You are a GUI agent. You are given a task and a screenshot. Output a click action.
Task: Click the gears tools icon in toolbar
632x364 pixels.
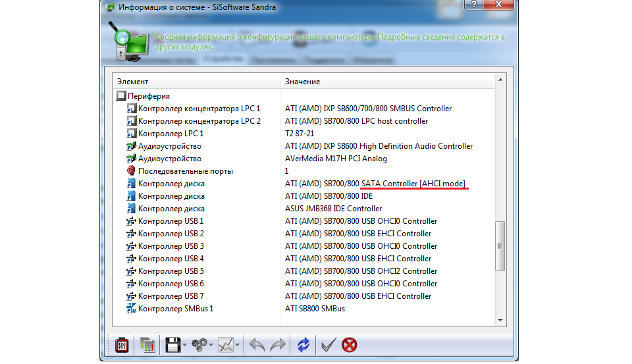tap(199, 345)
